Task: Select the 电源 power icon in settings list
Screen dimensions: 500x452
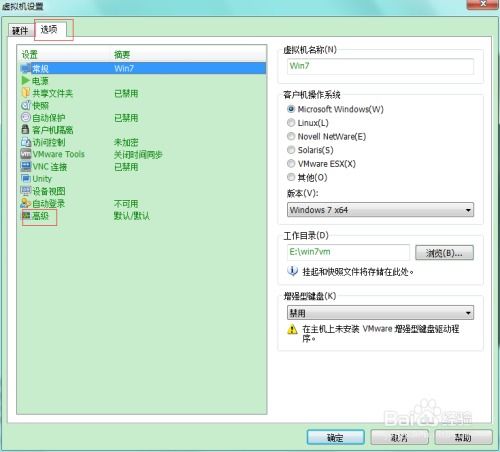Action: tap(25, 80)
